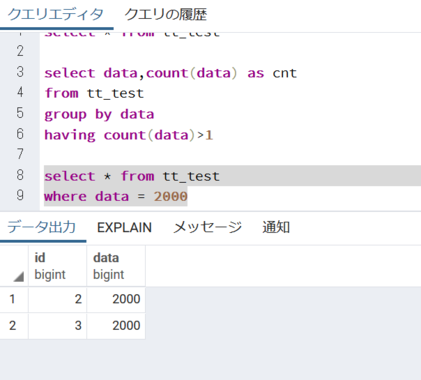This screenshot has width=421, height=380.
Task: Switch to the EXPLAIN tab
Action: point(124,227)
